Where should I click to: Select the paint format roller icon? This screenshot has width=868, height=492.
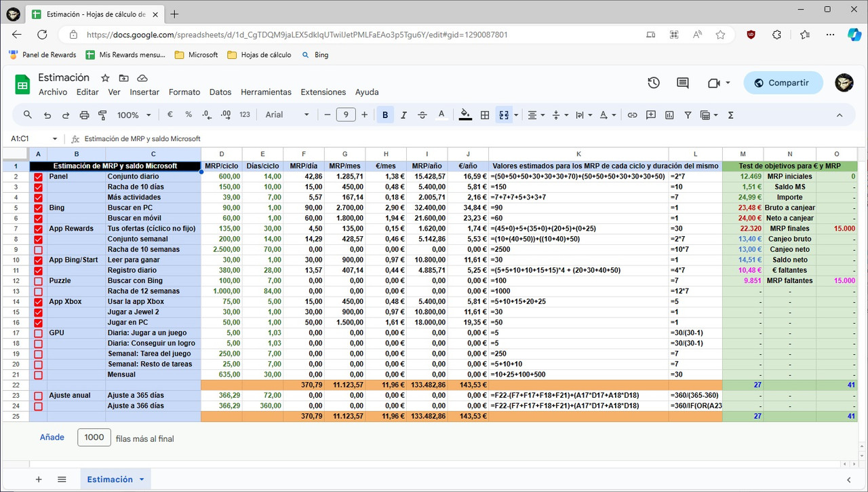(x=103, y=115)
